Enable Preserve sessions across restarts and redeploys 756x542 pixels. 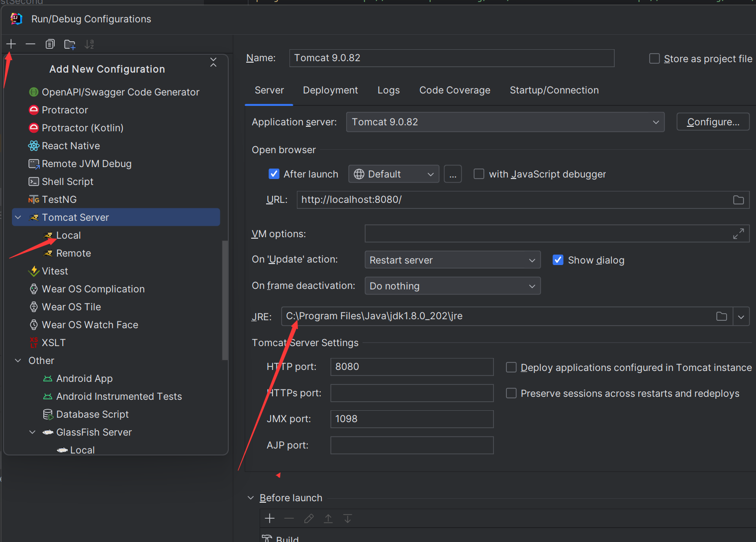point(511,393)
